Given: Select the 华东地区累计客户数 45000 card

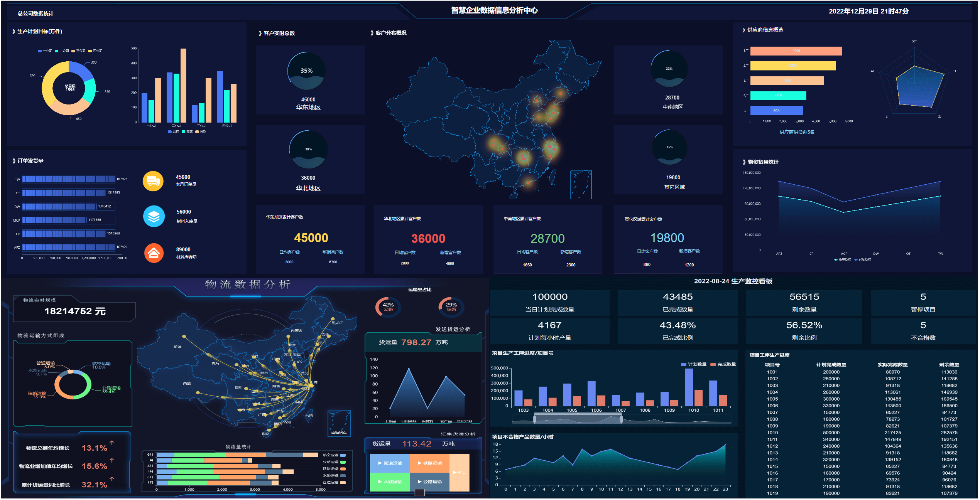Looking at the screenshot, I should 310,239.
